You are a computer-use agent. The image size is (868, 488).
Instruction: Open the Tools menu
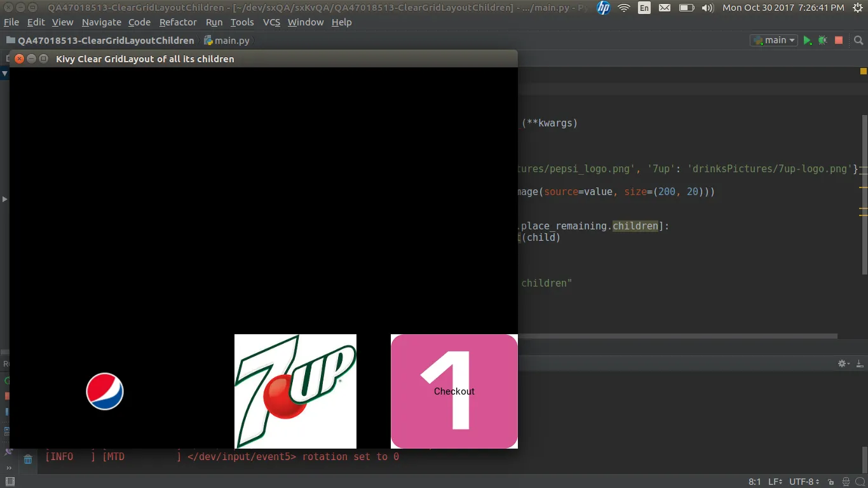pos(242,22)
